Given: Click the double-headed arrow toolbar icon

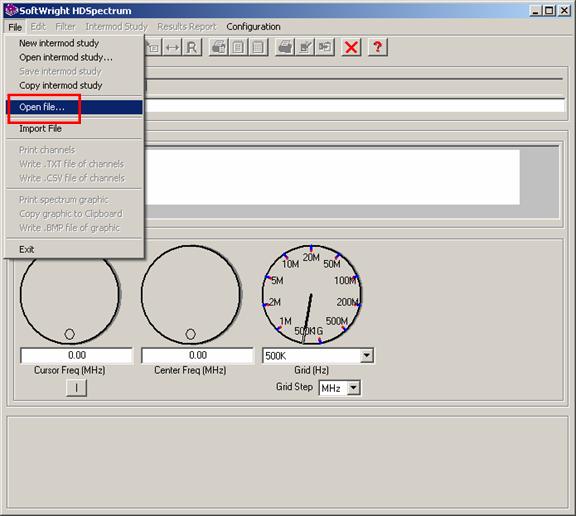Looking at the screenshot, I should (172, 47).
